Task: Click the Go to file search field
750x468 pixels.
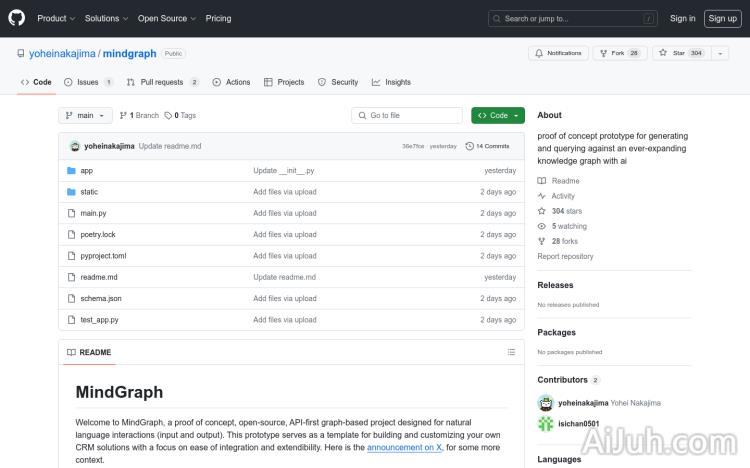Action: pyautogui.click(x=407, y=116)
